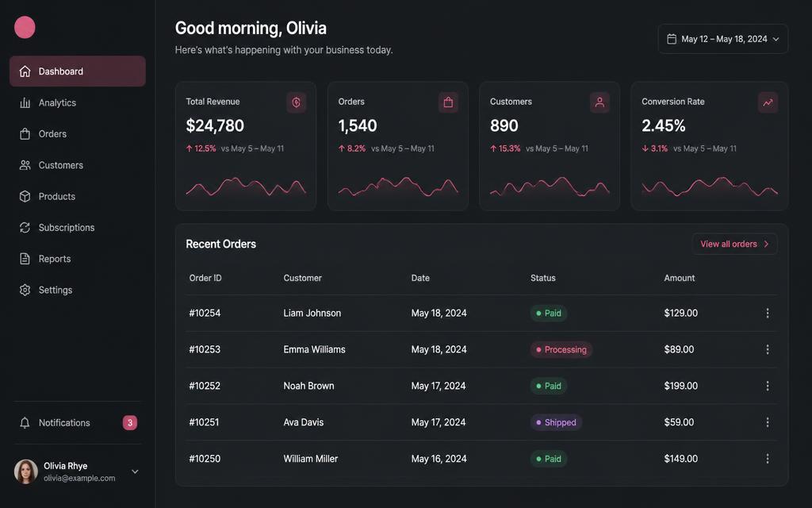Click the Date column header
Image resolution: width=812 pixels, height=508 pixels.
pyautogui.click(x=420, y=278)
